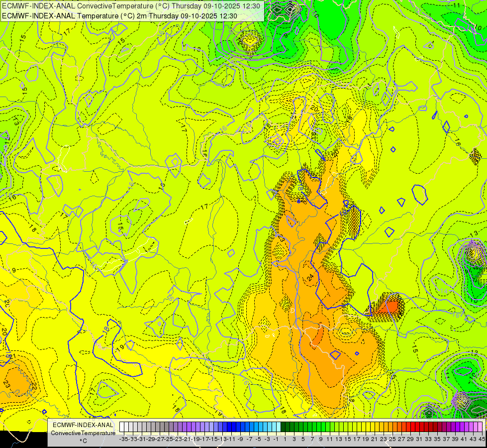Image resolution: width=487 pixels, height=448 pixels.
Task: Click the °C unit label in legend
Action: pos(83,441)
